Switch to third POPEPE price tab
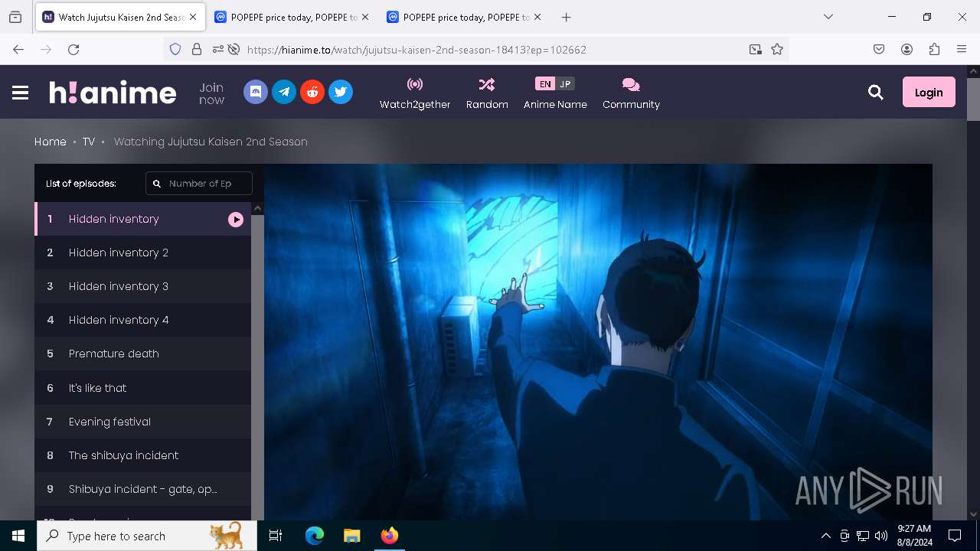The height and width of the screenshot is (551, 980). click(464, 17)
